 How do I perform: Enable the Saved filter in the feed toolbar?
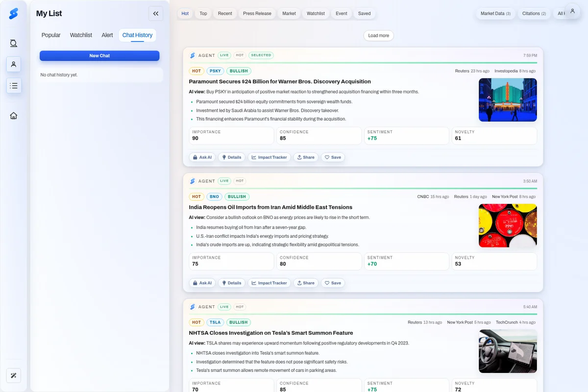pos(364,13)
